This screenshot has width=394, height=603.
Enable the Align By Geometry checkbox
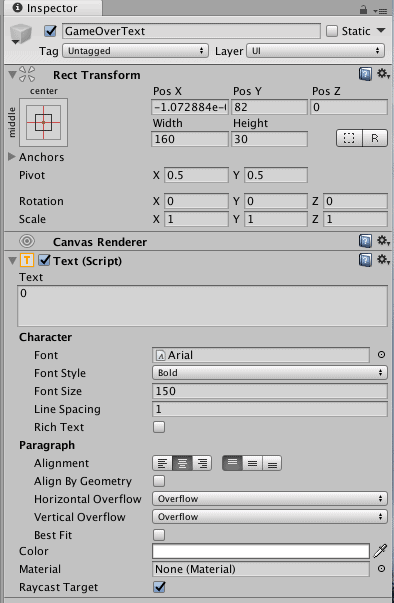coord(159,481)
